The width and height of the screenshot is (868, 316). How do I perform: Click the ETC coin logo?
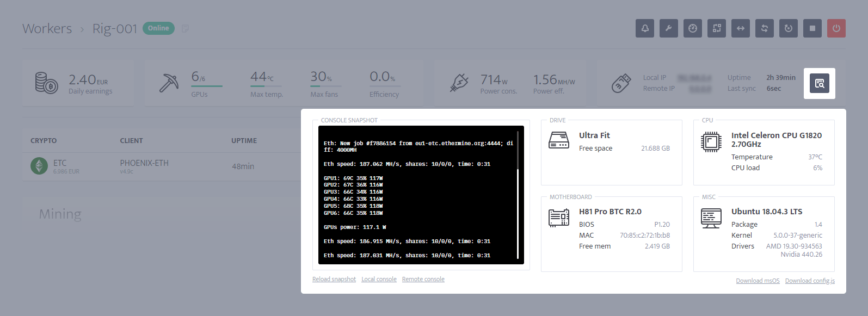(x=39, y=166)
